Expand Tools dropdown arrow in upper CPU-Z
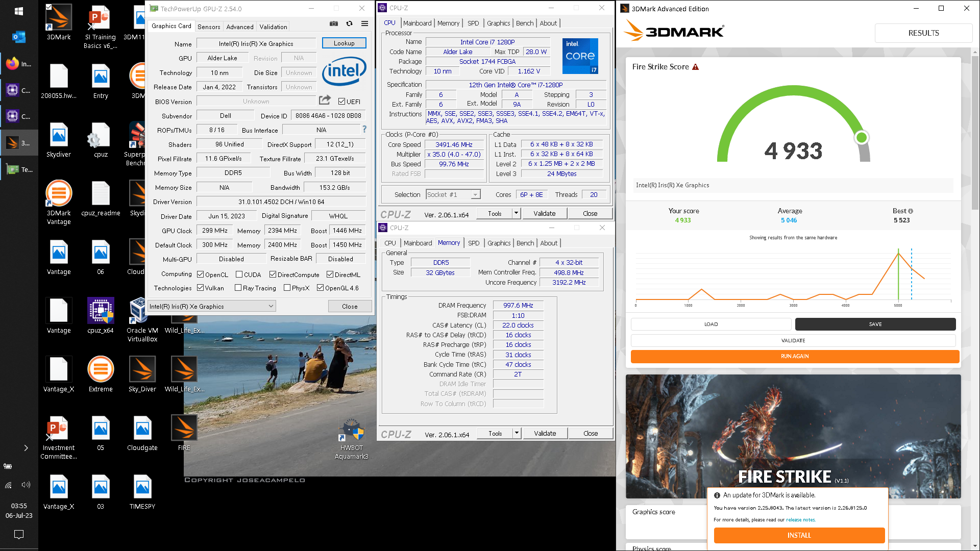 pyautogui.click(x=517, y=213)
